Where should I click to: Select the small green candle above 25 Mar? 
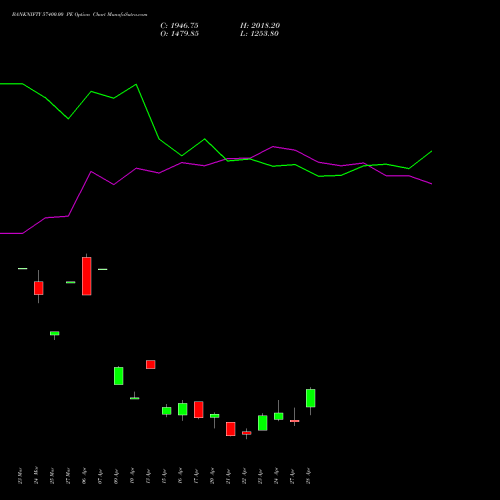pos(55,333)
